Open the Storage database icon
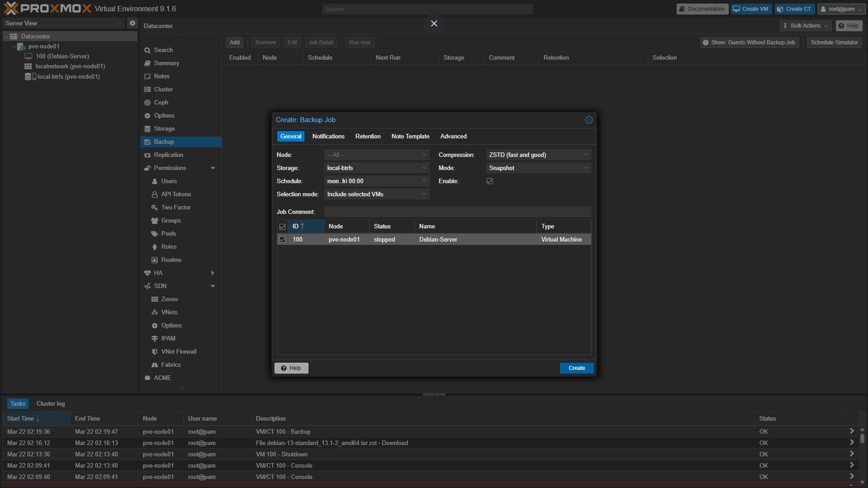 (147, 129)
